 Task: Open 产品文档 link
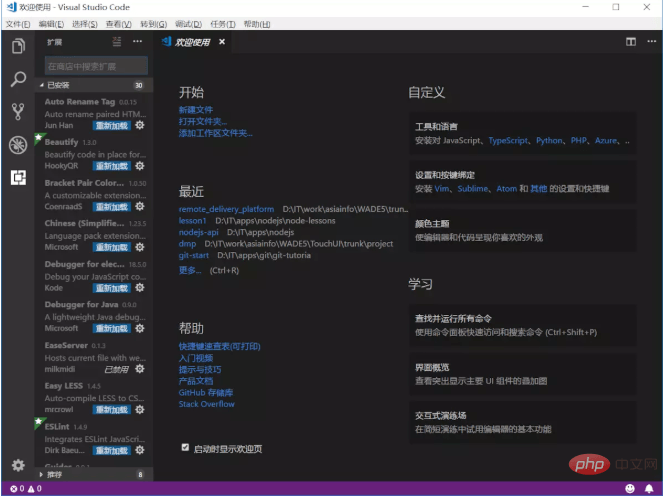(196, 381)
